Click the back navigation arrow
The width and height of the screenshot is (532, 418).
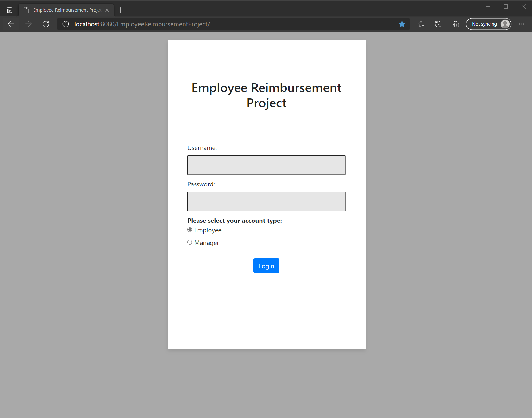(x=11, y=24)
